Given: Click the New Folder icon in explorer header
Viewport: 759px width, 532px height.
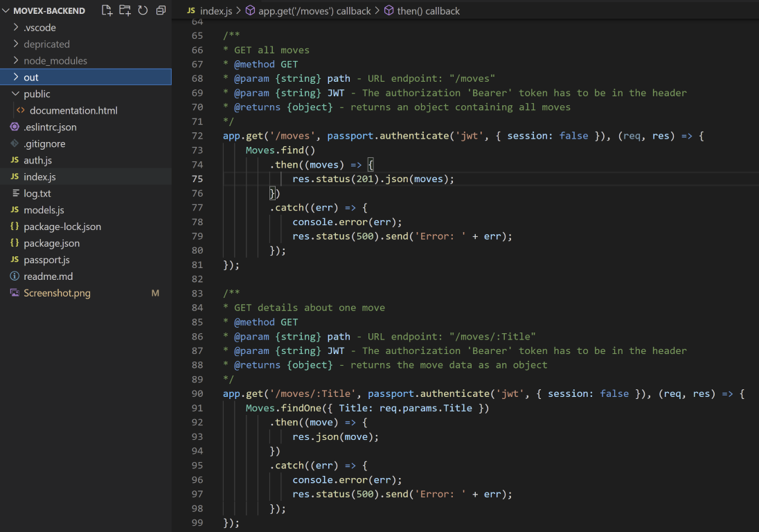Looking at the screenshot, I should coord(125,10).
